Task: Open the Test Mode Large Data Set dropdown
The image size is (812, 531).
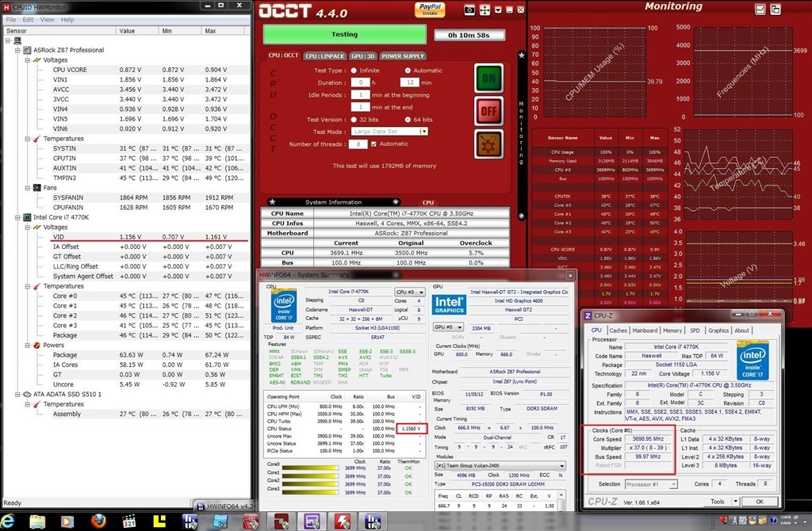Action: coord(424,132)
